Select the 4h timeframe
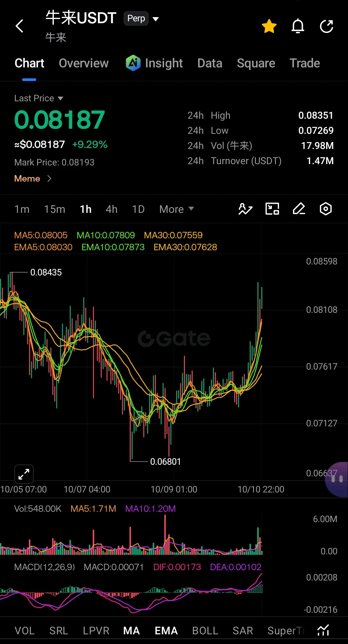This screenshot has height=644, width=348. (x=111, y=209)
